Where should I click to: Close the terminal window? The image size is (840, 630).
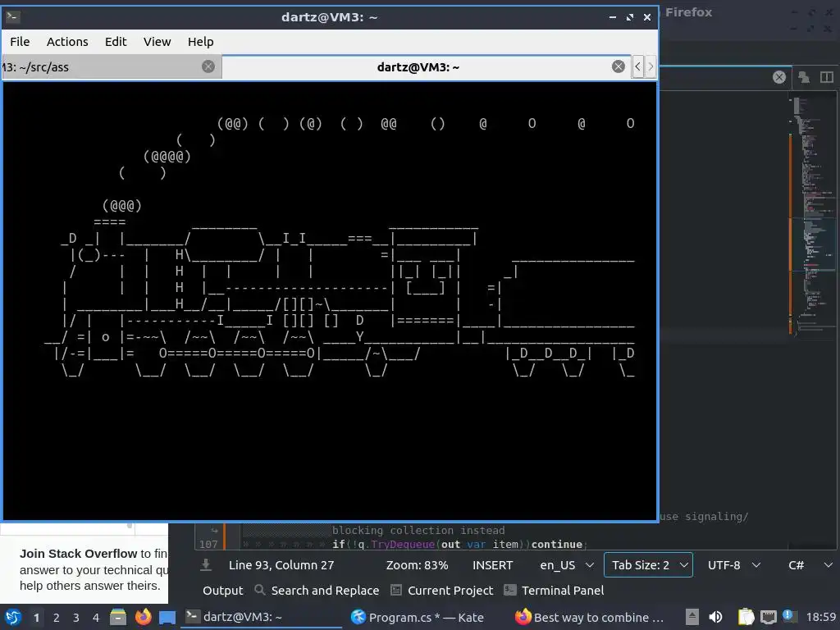click(x=647, y=17)
